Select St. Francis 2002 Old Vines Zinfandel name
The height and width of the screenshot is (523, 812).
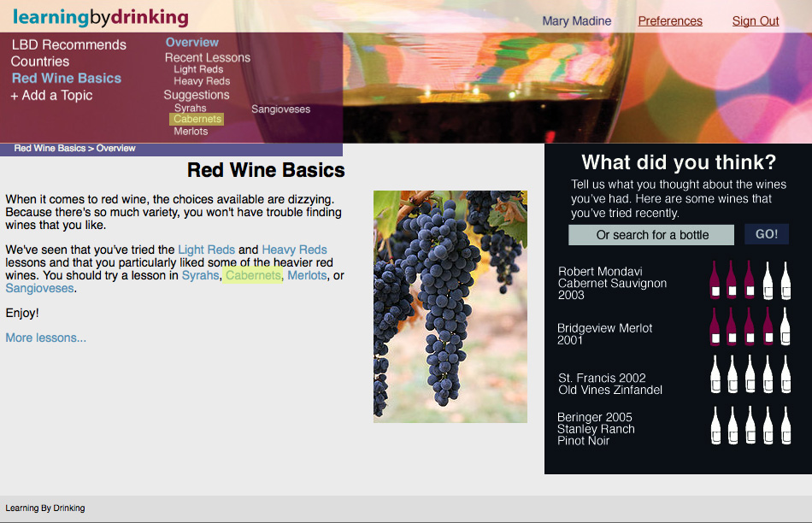point(610,384)
